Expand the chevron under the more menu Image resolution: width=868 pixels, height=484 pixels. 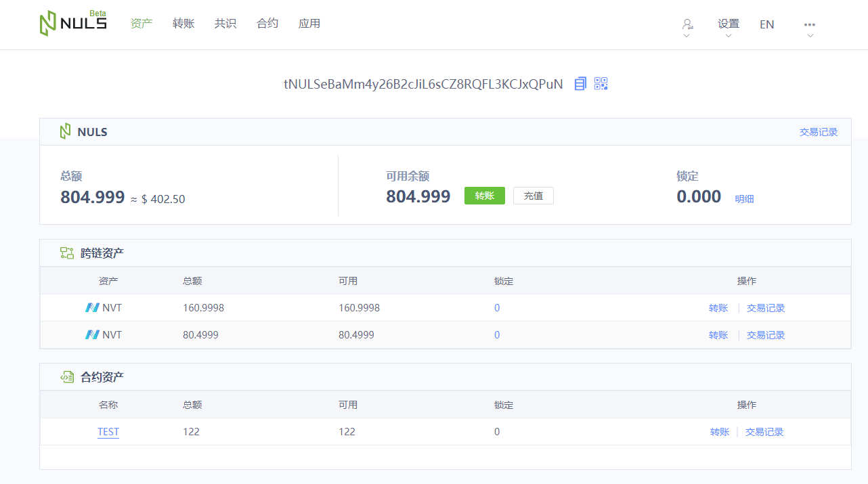pos(810,36)
